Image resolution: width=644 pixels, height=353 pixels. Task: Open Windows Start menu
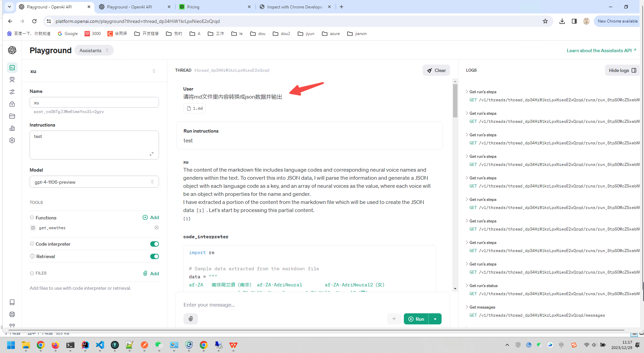point(11,345)
